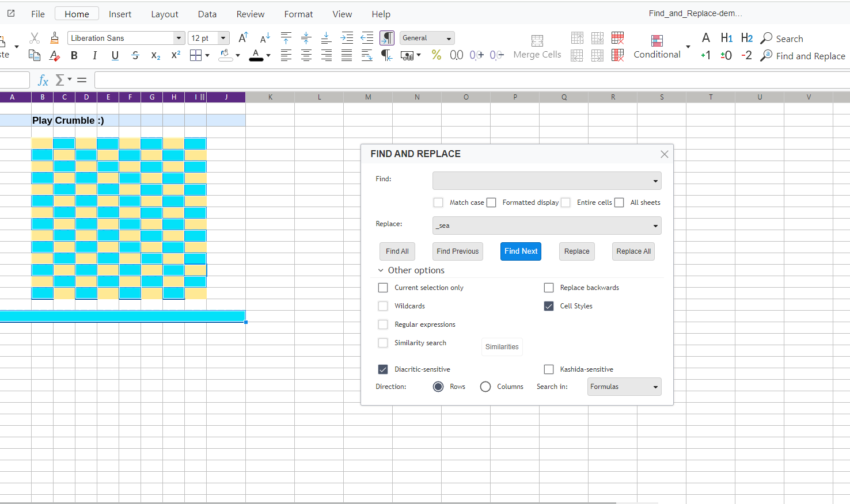The width and height of the screenshot is (850, 504).
Task: Apply the percent number format
Action: click(436, 55)
